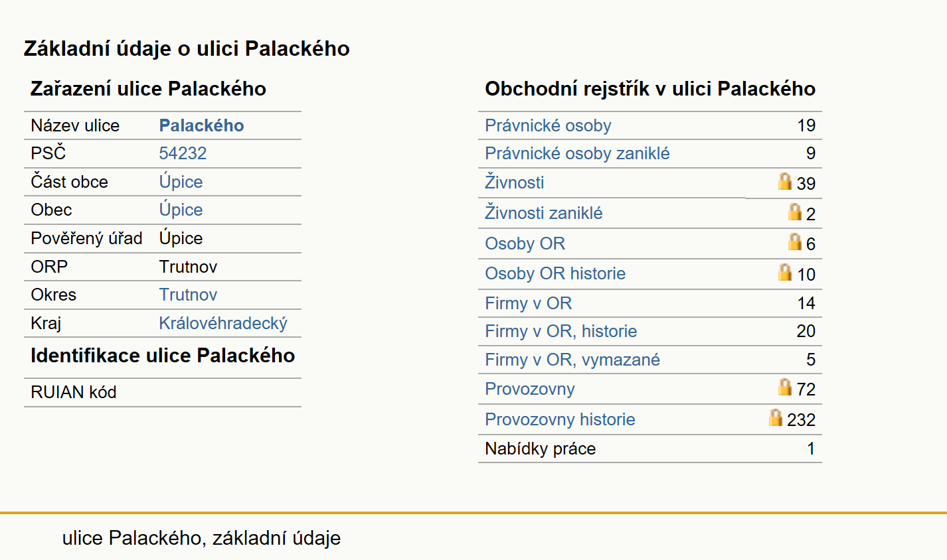This screenshot has width=947, height=560.
Task: Click the padlock icon in Osoby OR row
Action: 795,242
